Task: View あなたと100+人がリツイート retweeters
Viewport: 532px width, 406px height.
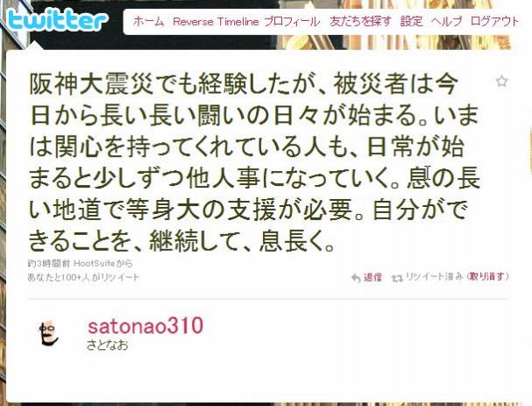Action: [83, 277]
